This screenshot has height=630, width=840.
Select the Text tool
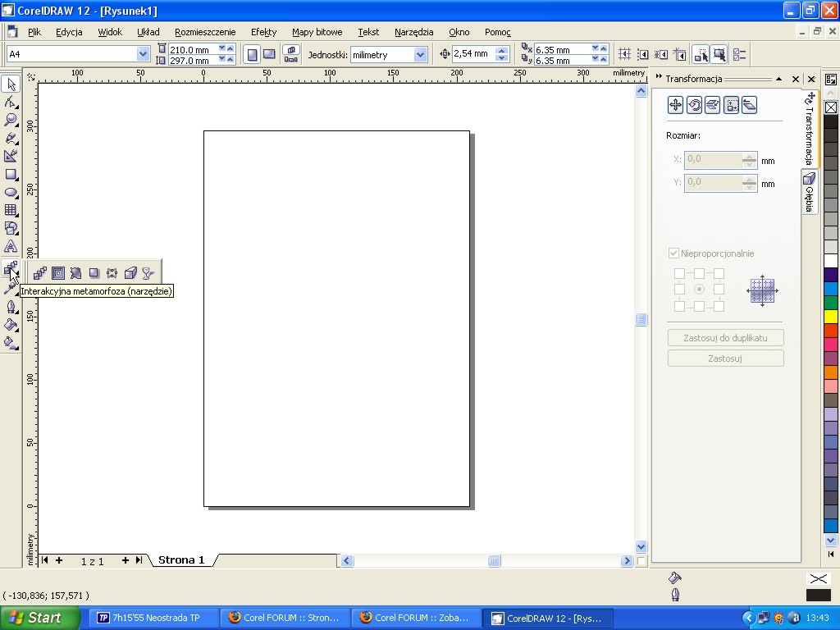point(11,246)
